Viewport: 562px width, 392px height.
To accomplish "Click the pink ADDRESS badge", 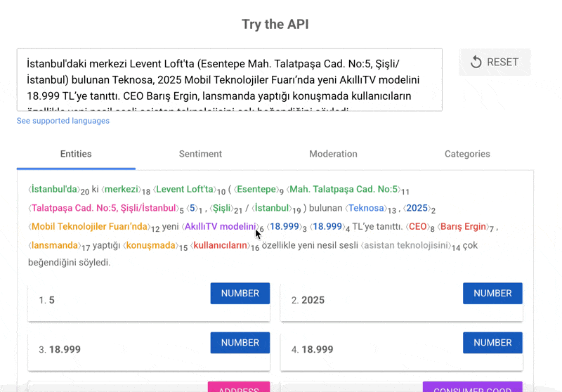I will pyautogui.click(x=239, y=387).
